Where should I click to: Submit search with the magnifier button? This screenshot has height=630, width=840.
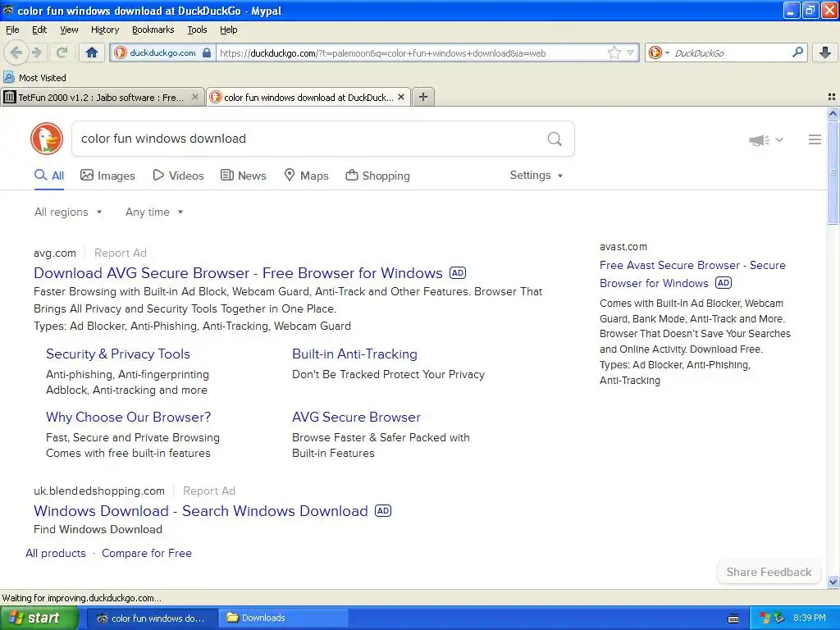click(x=555, y=139)
